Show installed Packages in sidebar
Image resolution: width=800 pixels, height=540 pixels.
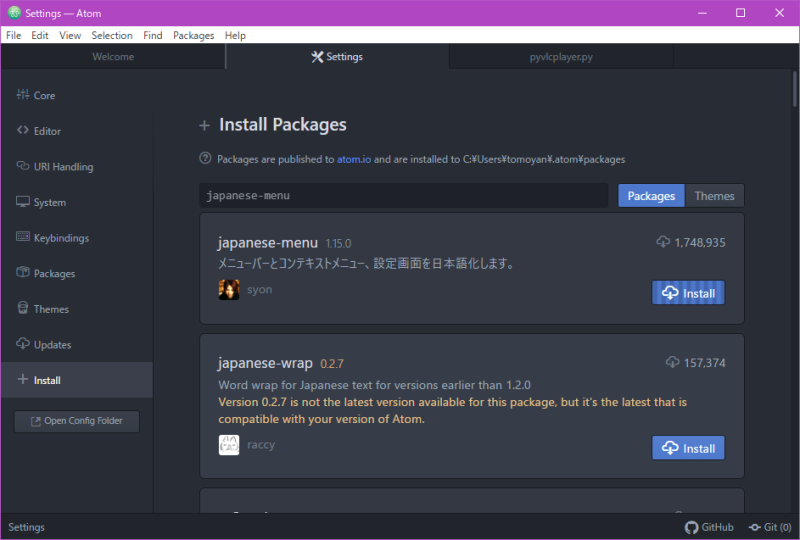(54, 274)
